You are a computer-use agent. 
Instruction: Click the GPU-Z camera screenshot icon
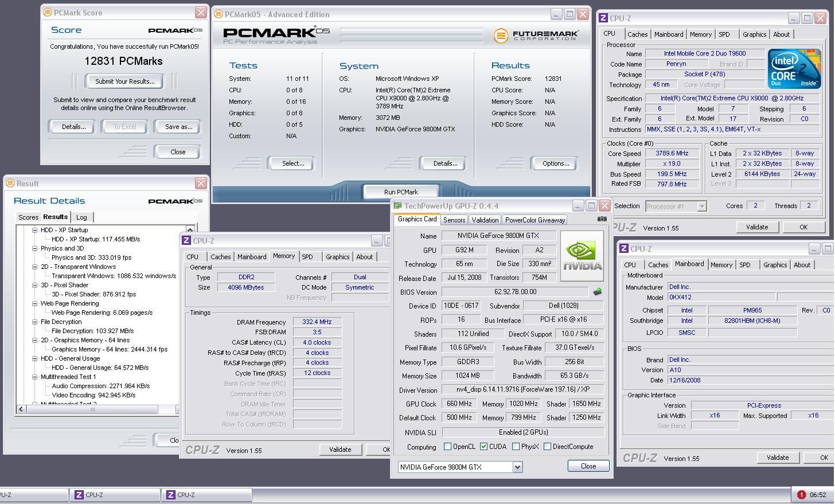click(x=602, y=218)
